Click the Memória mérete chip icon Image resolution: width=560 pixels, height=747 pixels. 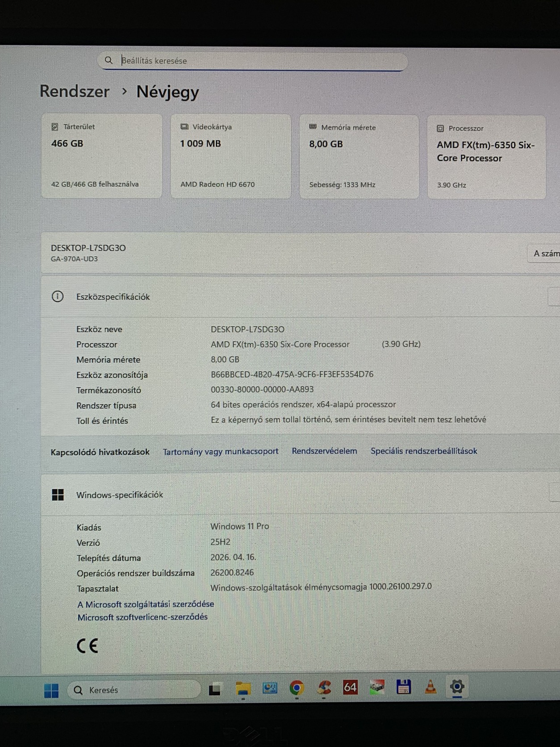313,127
